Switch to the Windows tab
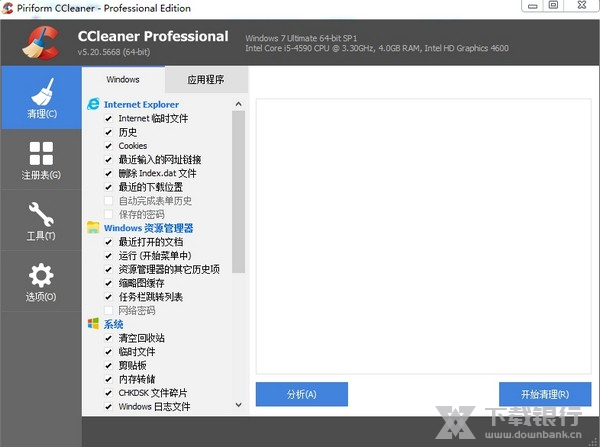600x447 pixels. pyautogui.click(x=123, y=80)
